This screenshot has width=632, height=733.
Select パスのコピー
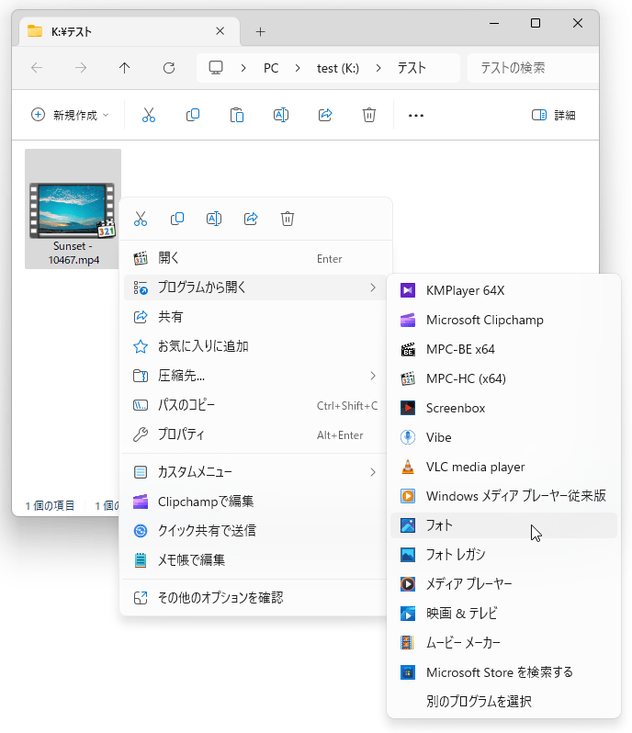(x=255, y=405)
